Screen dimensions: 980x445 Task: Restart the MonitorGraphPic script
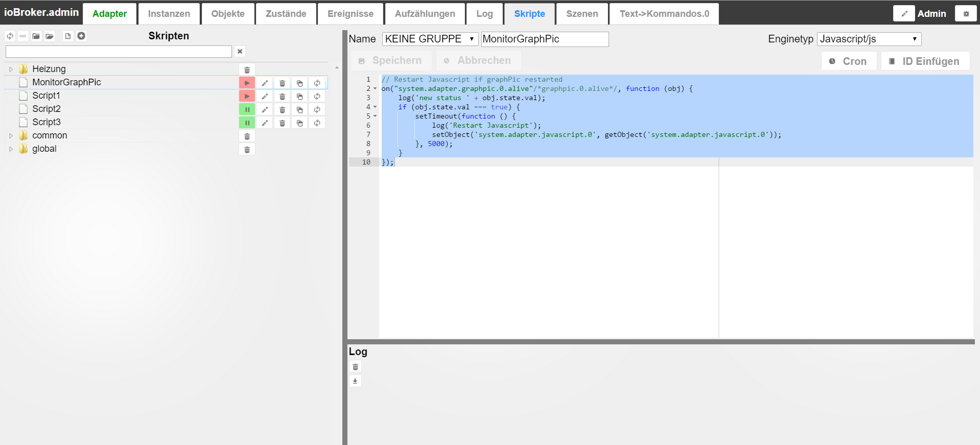317,83
